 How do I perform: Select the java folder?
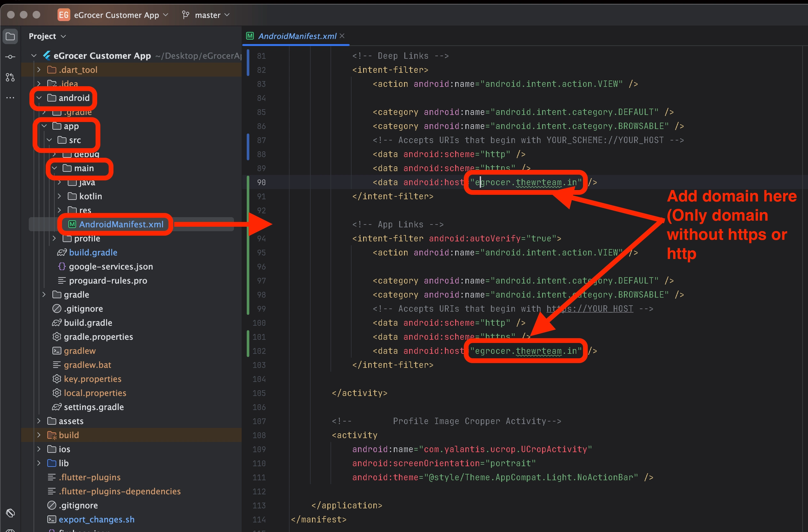coord(87,182)
